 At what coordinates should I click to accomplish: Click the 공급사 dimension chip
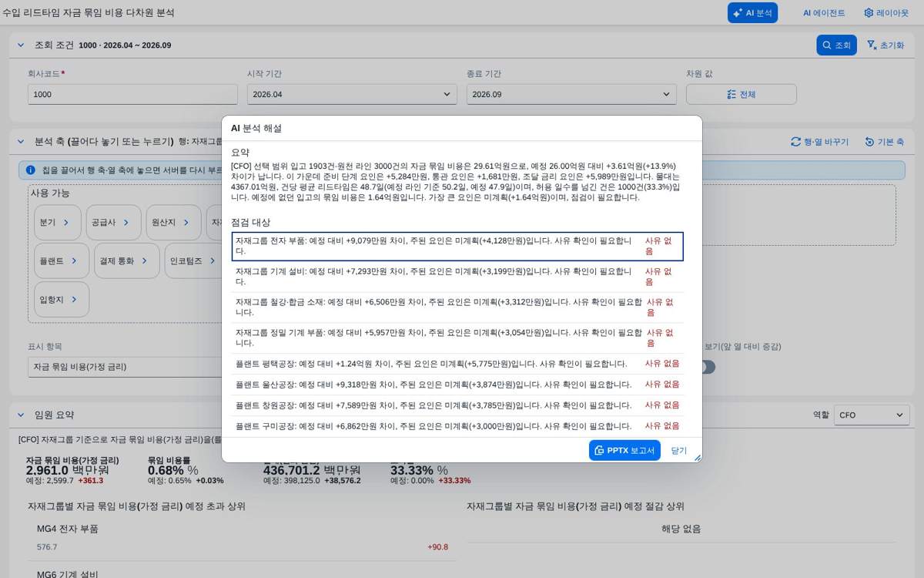tap(113, 222)
